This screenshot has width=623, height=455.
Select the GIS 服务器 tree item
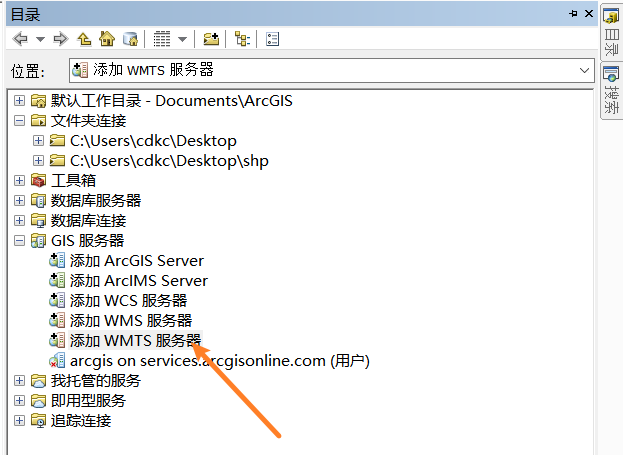tap(87, 240)
